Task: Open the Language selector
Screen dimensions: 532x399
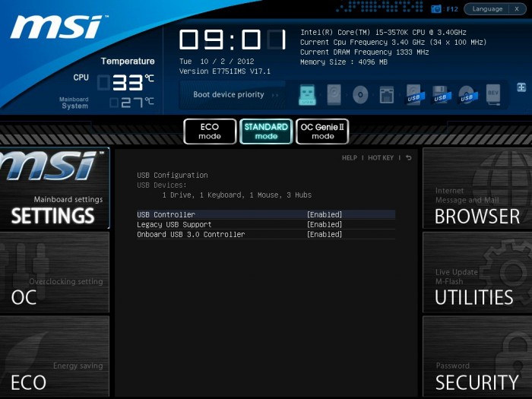Action: pos(487,9)
